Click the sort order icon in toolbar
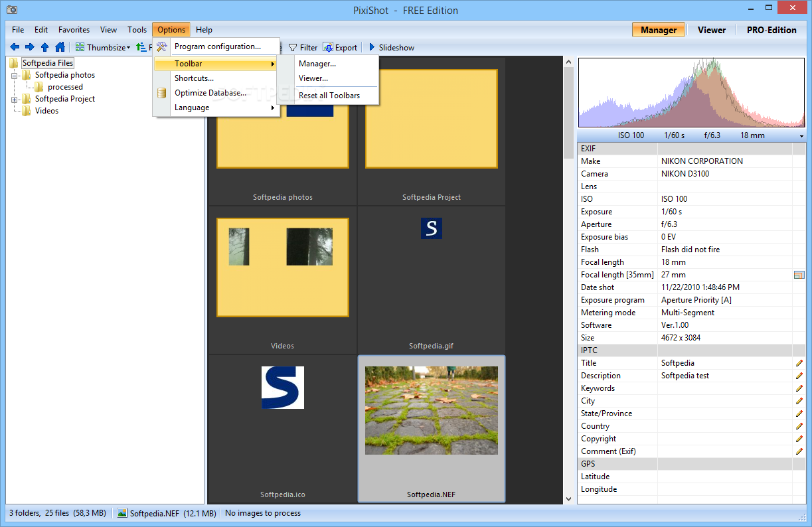 [141, 47]
